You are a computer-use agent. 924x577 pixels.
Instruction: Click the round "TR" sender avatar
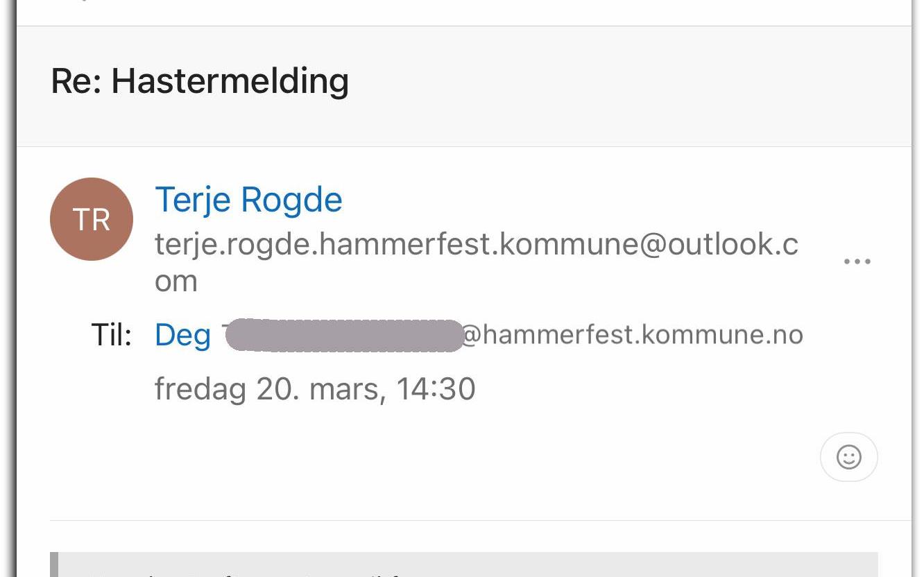pos(91,219)
